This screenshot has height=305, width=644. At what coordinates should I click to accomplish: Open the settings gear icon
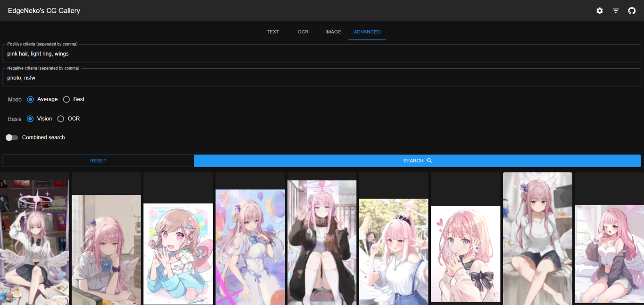tap(599, 11)
